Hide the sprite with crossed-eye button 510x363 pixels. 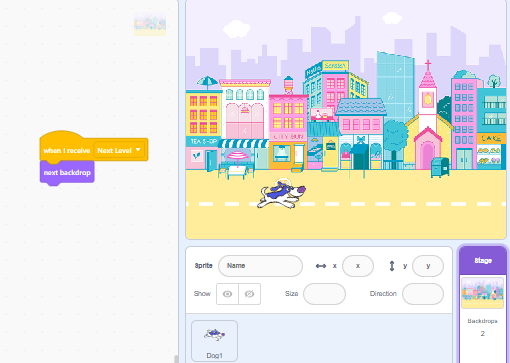[x=250, y=294]
